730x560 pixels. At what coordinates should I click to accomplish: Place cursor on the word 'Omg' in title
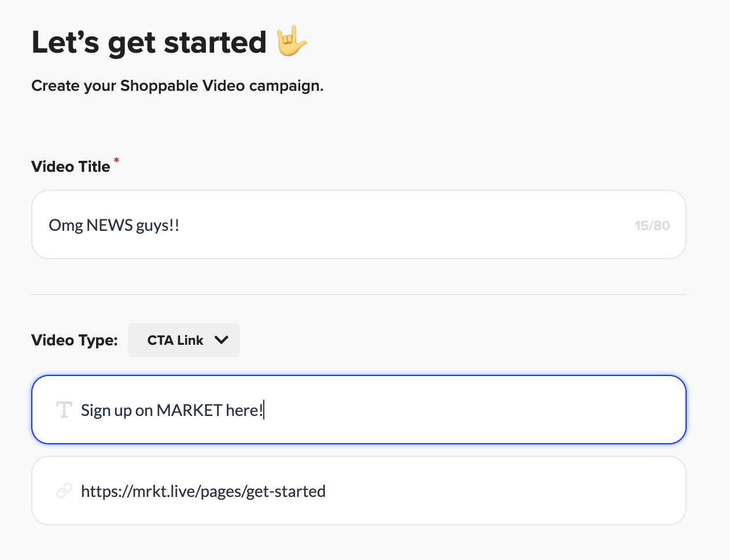click(65, 225)
